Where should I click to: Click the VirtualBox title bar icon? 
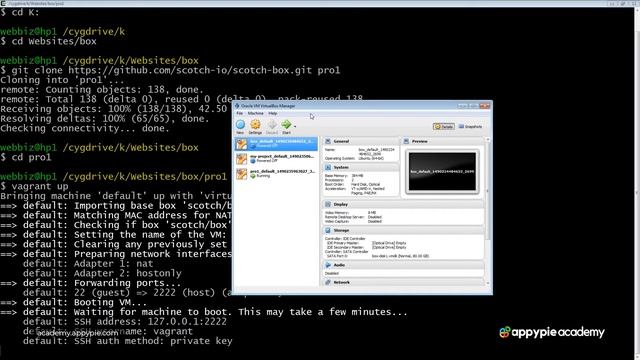(x=237, y=106)
